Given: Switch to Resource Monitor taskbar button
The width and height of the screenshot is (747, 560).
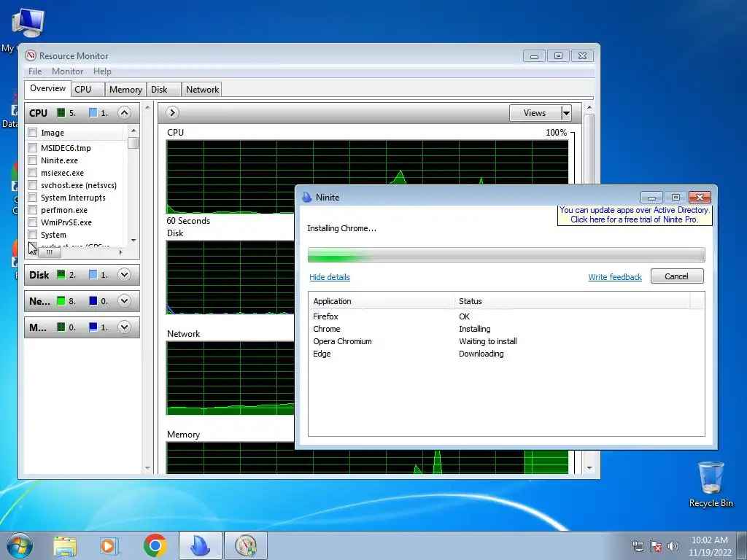Looking at the screenshot, I should [245, 545].
